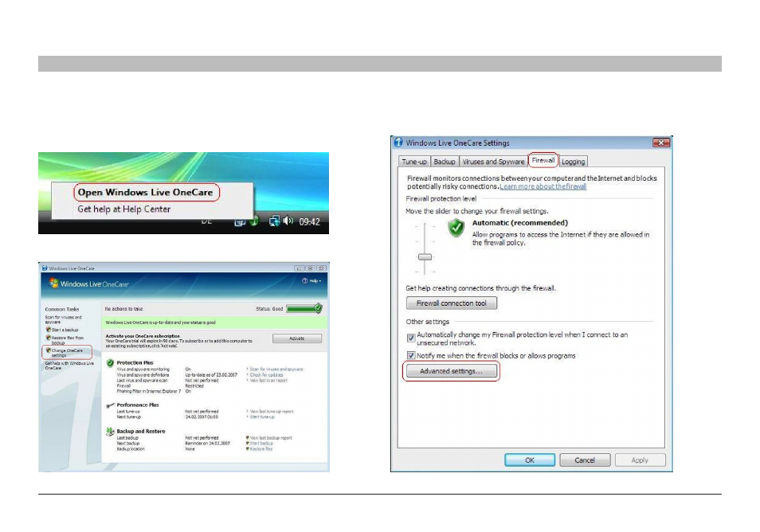Click the OneCare window title bar icon

(x=45, y=268)
